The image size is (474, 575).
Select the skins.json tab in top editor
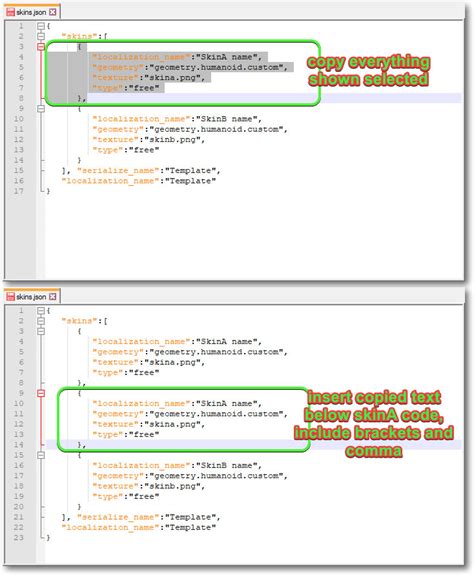[32, 12]
